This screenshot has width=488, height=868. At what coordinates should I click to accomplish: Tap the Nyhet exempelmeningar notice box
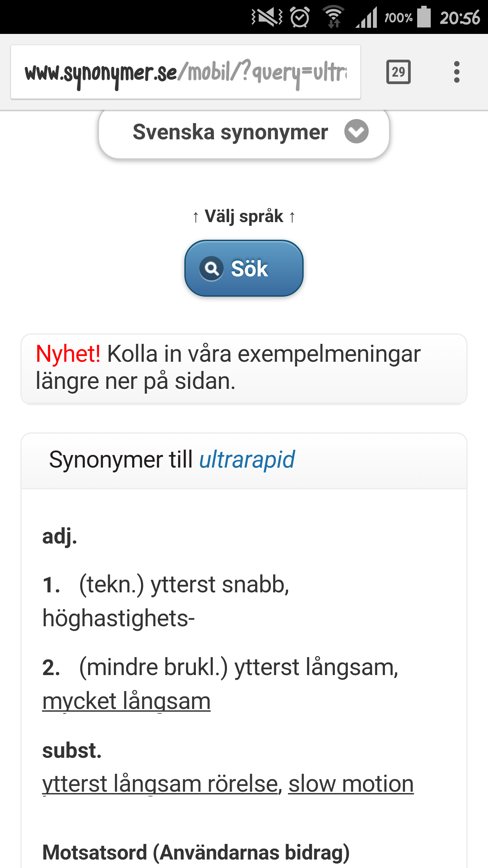pos(244,369)
